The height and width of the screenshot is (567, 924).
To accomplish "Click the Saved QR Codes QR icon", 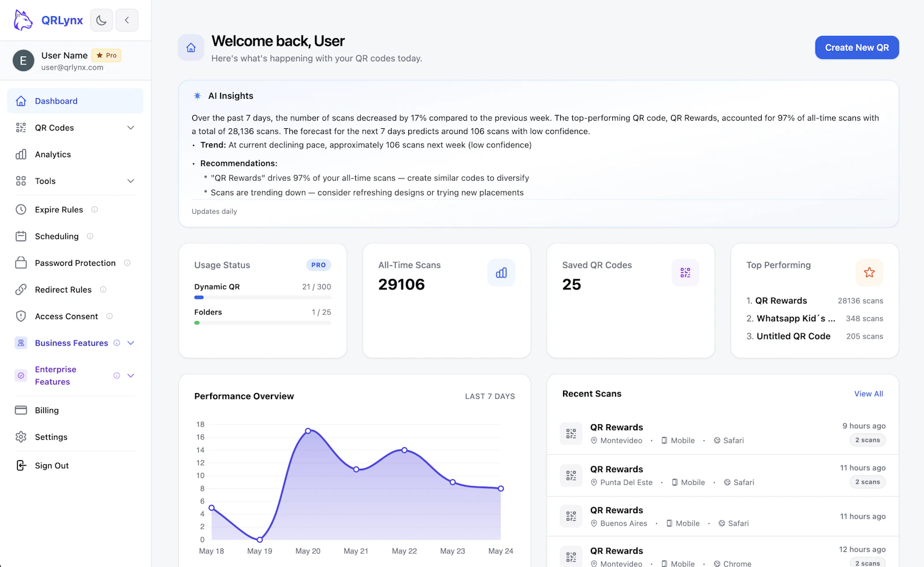I will click(685, 273).
